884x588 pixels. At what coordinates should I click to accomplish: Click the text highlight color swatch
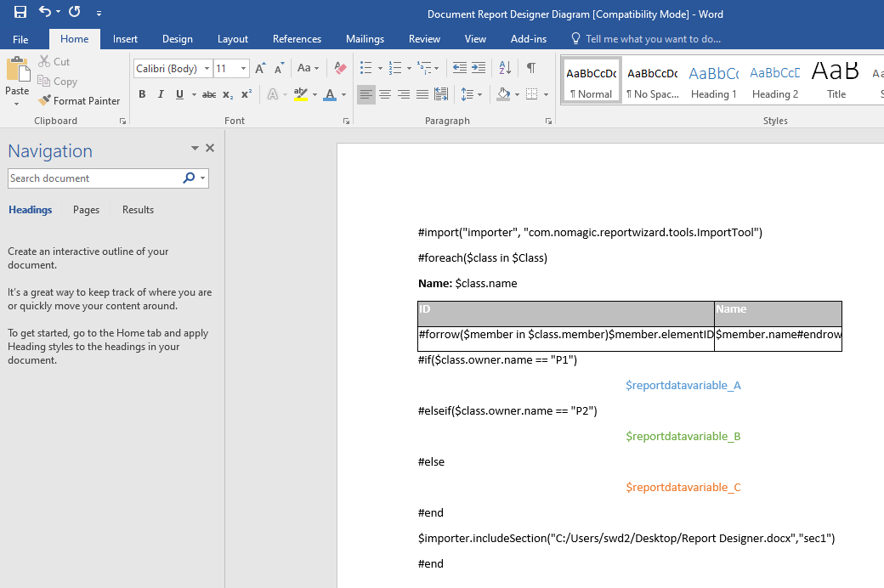click(x=300, y=94)
